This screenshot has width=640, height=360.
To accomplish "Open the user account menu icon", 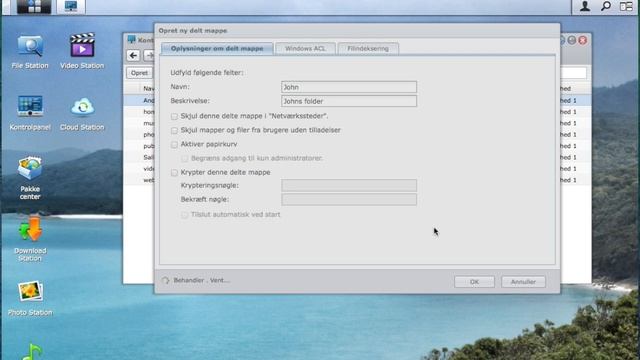I will 585,6.
